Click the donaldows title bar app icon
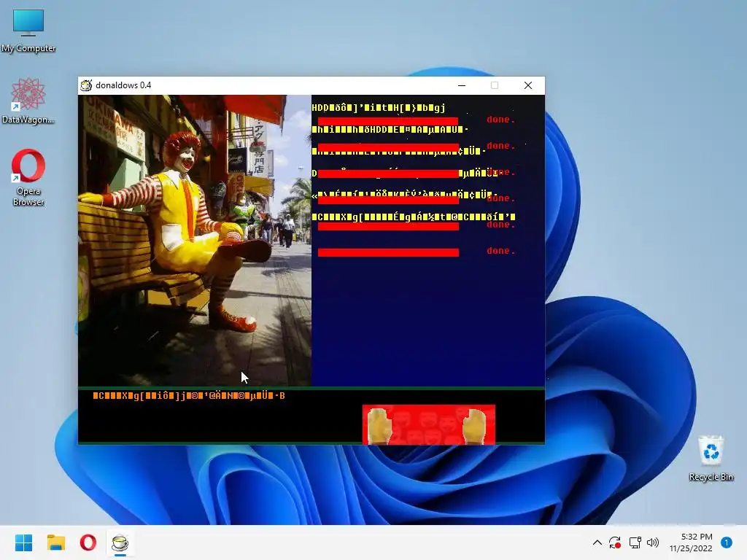 point(86,85)
